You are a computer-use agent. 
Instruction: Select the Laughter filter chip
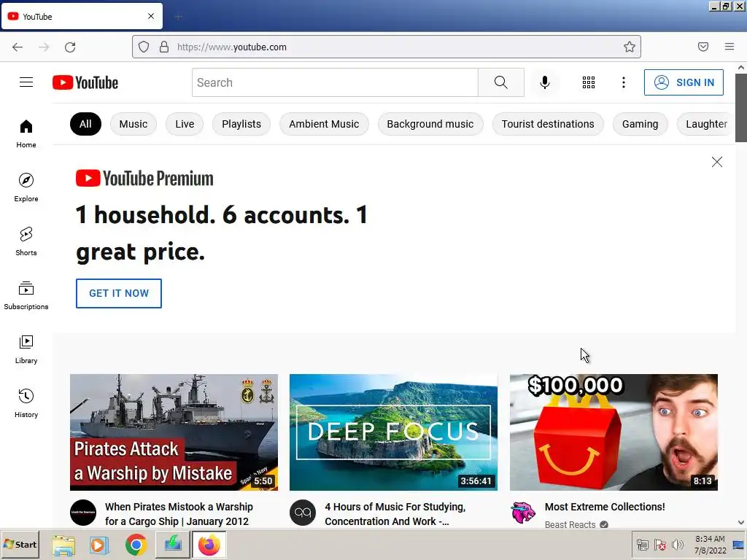coord(706,124)
